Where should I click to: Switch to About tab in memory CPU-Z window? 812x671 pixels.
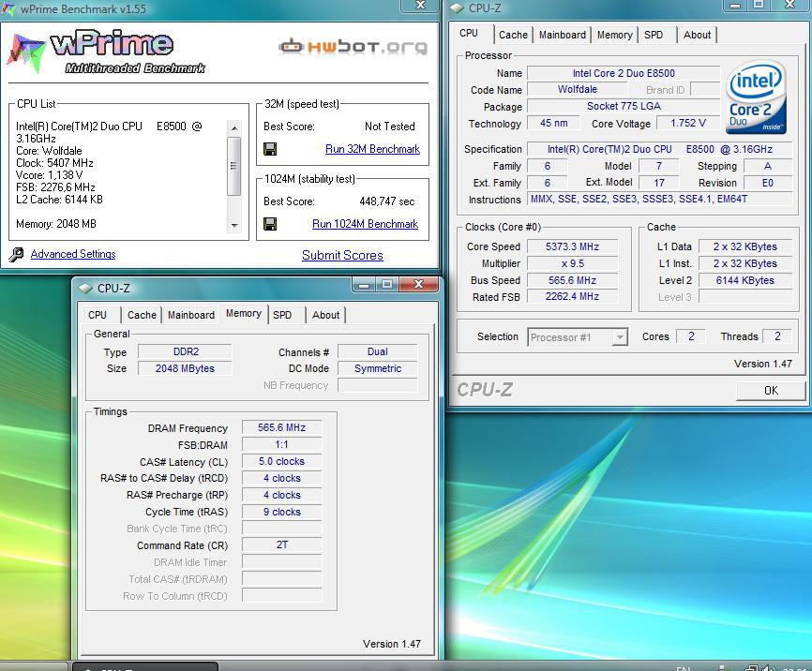point(325,315)
